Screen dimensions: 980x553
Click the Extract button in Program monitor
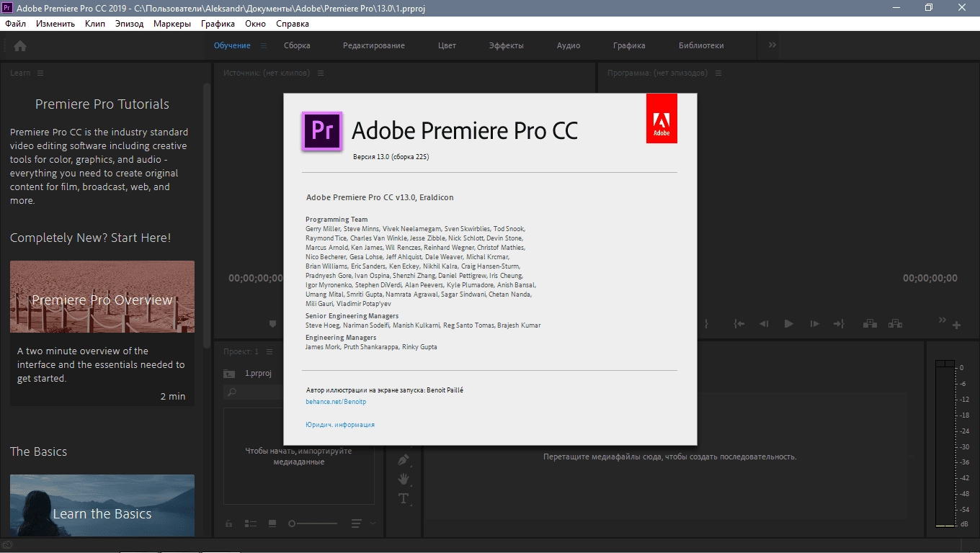(895, 324)
